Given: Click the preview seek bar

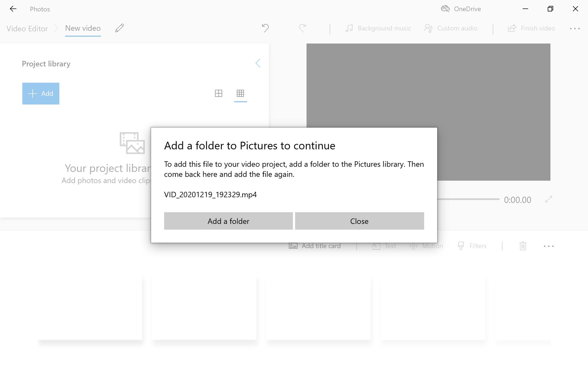Looking at the screenshot, I should 468,199.
